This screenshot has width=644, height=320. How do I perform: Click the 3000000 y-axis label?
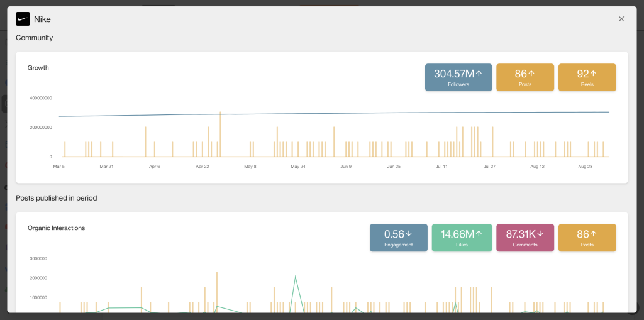pos(38,258)
